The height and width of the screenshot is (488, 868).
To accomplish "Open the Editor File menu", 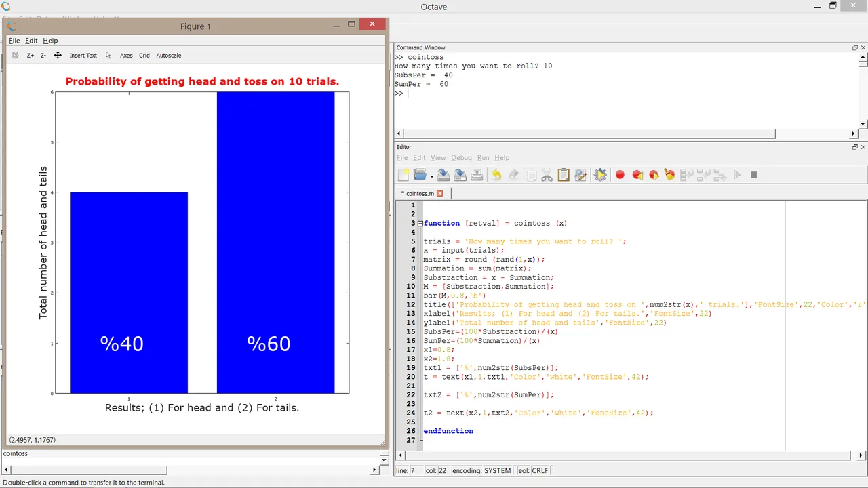I will click(402, 158).
